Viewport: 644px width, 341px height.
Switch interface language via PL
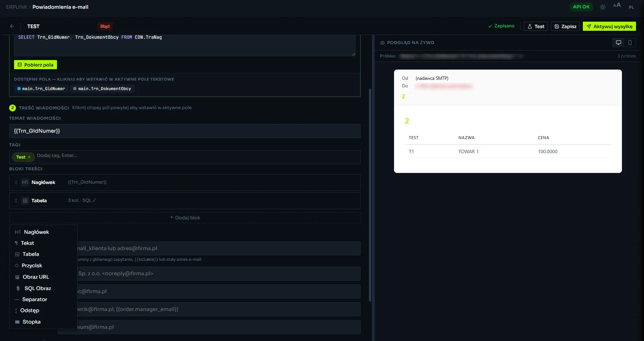coord(631,7)
